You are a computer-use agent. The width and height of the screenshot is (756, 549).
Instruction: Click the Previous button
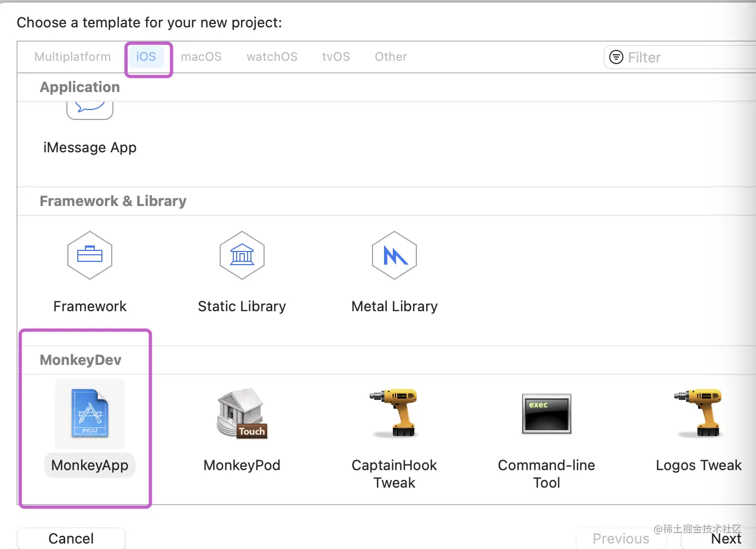tap(621, 538)
